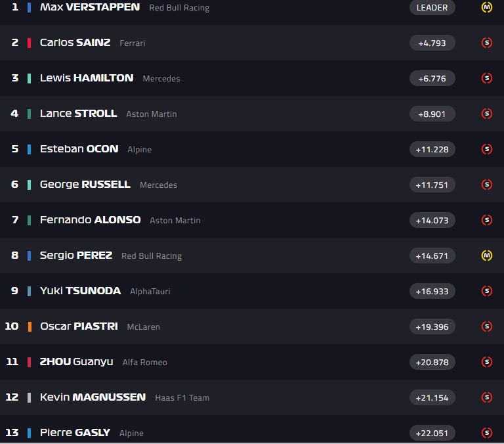Click Magnussen's soft tyre icon
Screen dimensions: 504x444
tap(486, 397)
